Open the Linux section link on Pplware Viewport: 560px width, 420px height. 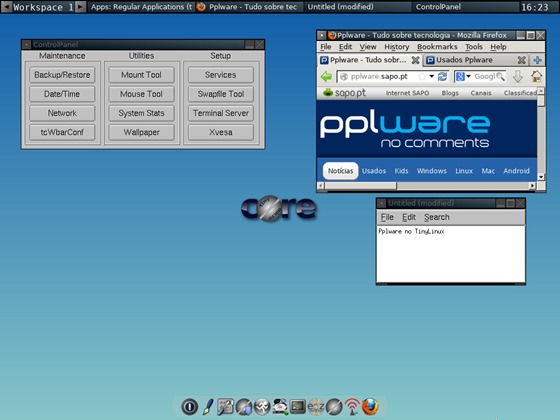click(464, 171)
